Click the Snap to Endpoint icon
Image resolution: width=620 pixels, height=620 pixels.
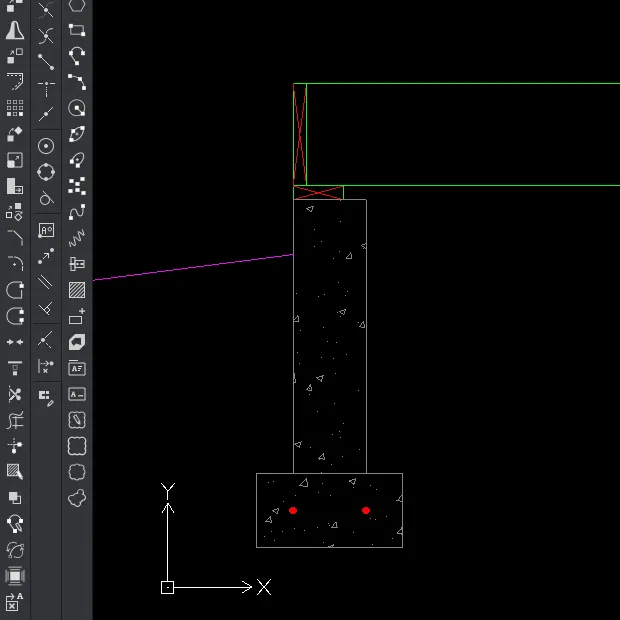pos(46,62)
